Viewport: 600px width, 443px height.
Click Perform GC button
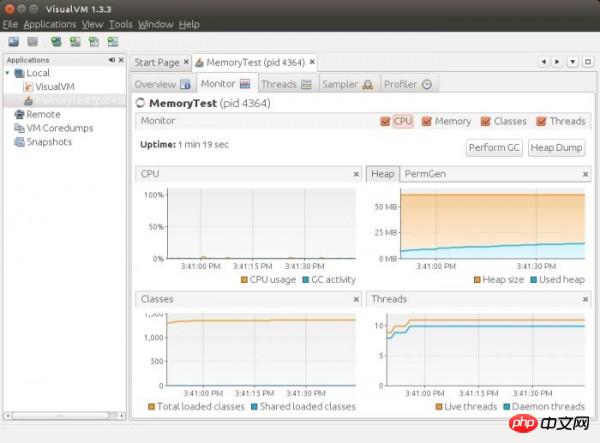point(494,148)
